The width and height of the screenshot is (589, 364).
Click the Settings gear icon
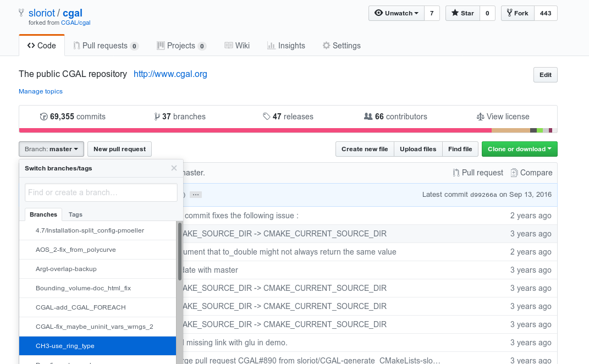pos(326,46)
